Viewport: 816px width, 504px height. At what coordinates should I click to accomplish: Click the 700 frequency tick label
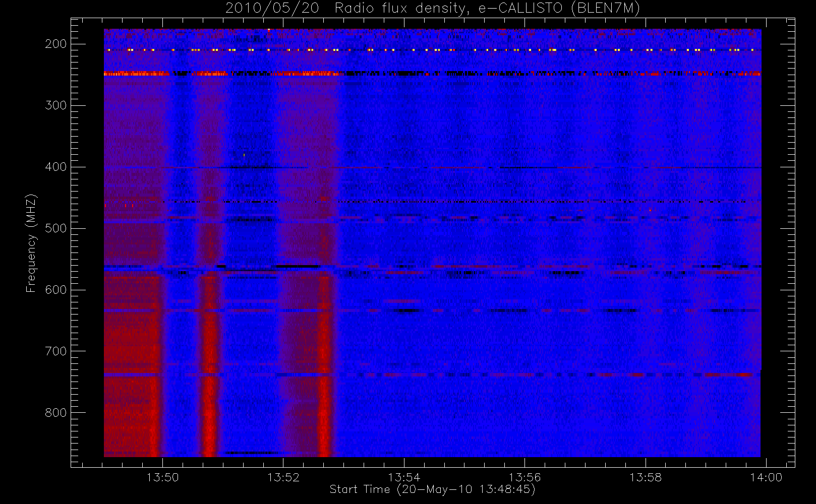coord(56,351)
